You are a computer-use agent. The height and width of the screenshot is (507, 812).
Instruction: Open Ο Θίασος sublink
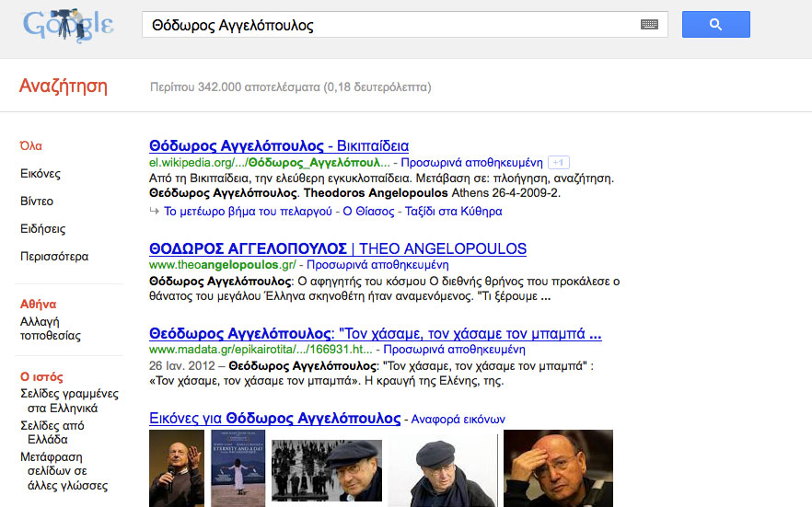click(368, 211)
